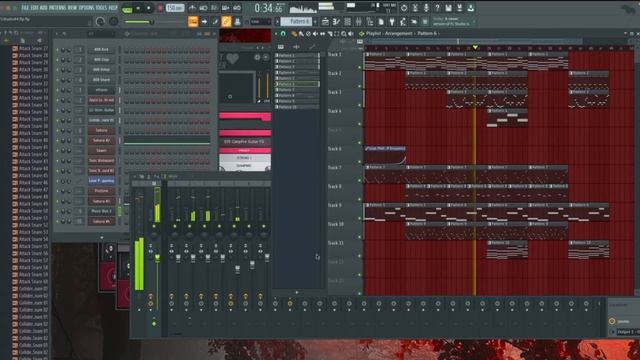The height and width of the screenshot is (360, 640).
Task: Click the red record button
Action: coord(160,8)
